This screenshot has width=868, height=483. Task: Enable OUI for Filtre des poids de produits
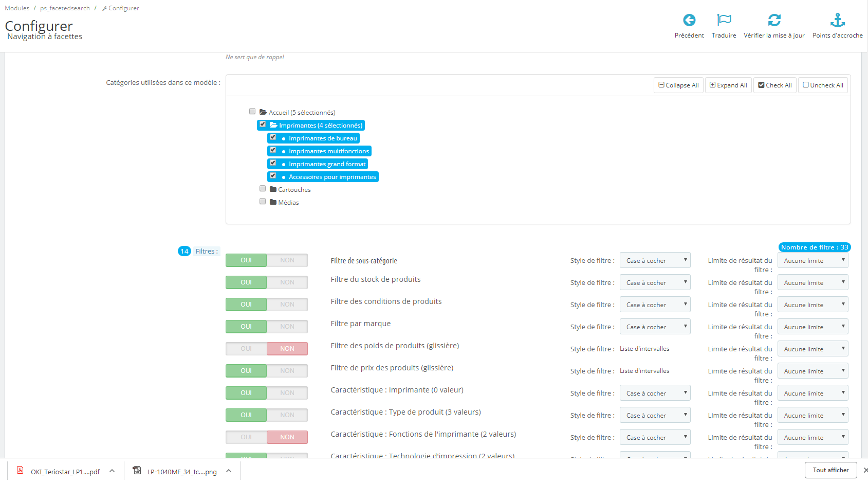point(246,349)
